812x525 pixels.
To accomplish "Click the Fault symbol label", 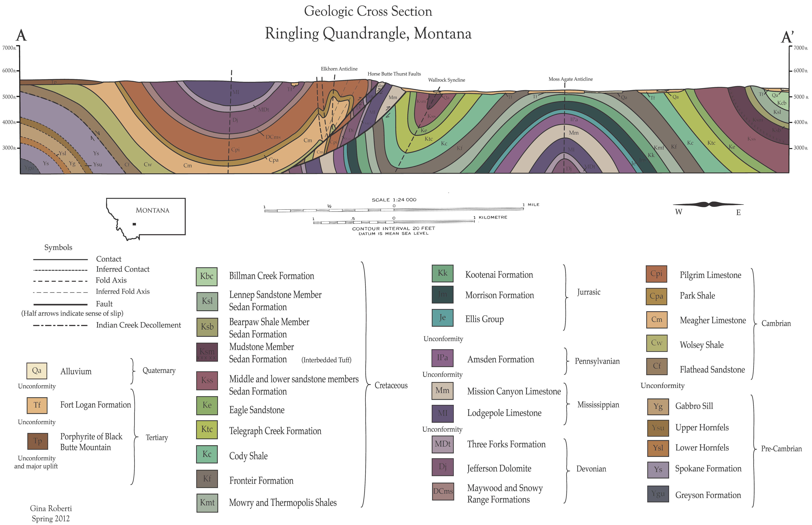I will pos(104,304).
